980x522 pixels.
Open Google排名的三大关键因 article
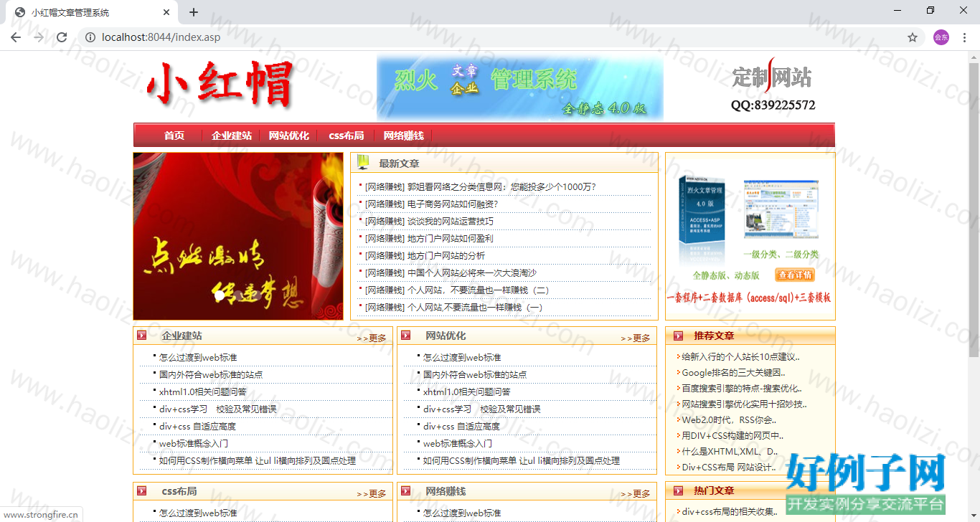coord(733,372)
